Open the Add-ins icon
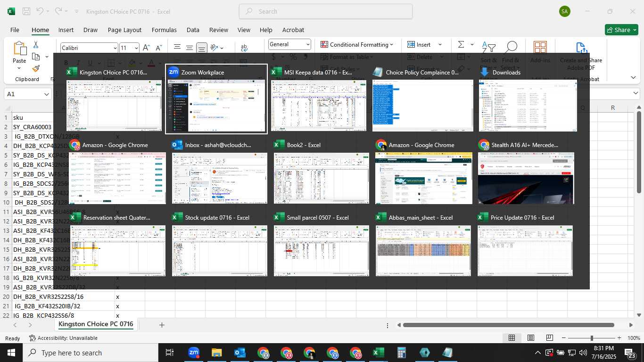644x362 pixels. pos(540,48)
